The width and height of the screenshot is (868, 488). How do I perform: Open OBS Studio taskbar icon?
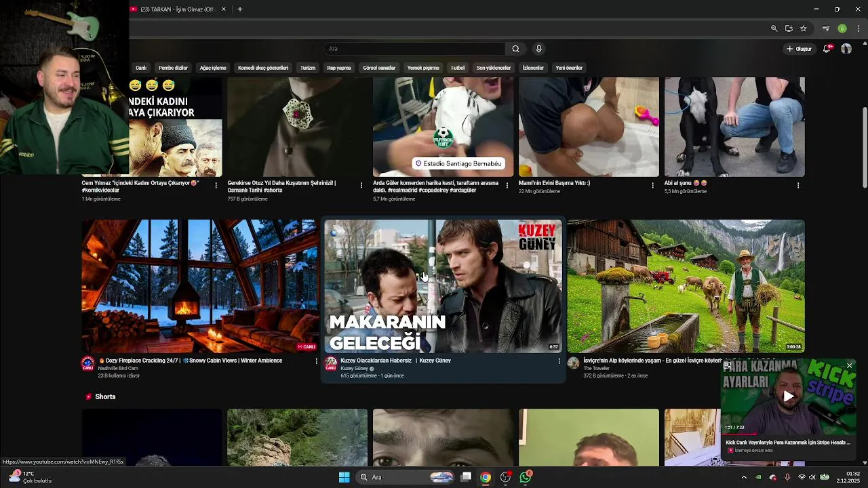point(505,477)
